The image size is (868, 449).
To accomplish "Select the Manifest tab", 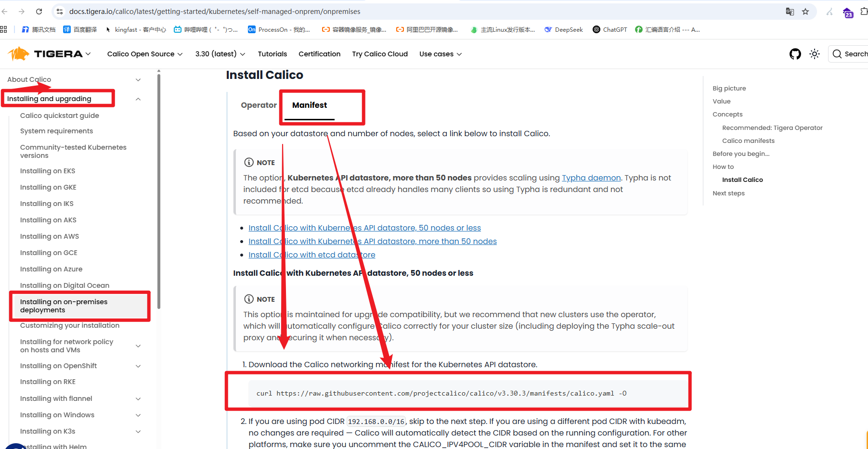I will click(x=310, y=105).
